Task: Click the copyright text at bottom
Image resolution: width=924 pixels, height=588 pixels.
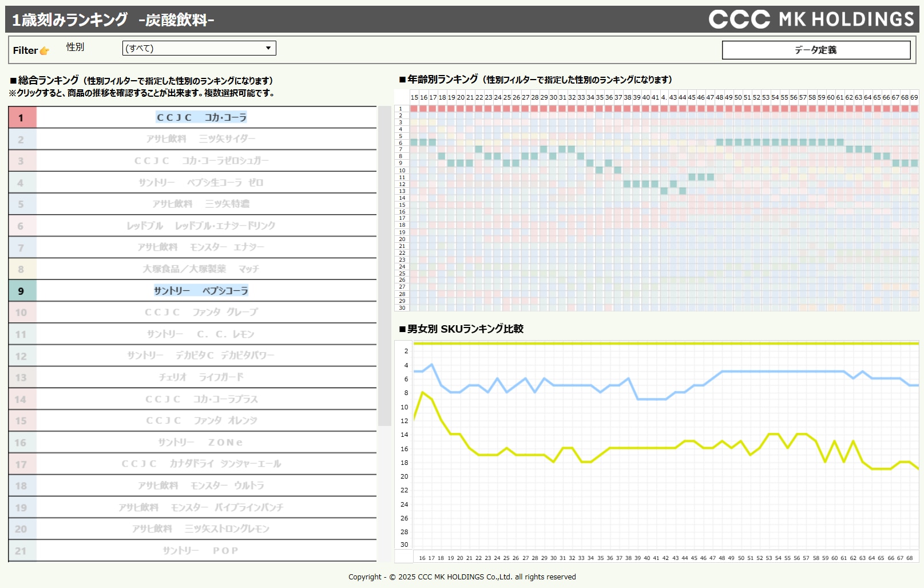Action: point(462,577)
